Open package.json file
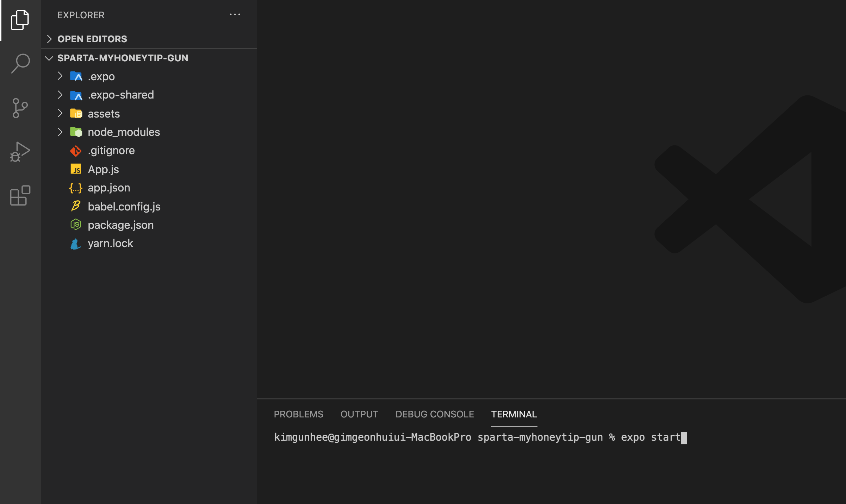 point(120,225)
